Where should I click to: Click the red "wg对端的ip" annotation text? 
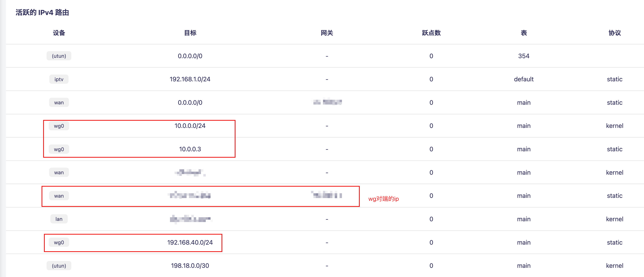pos(383,199)
